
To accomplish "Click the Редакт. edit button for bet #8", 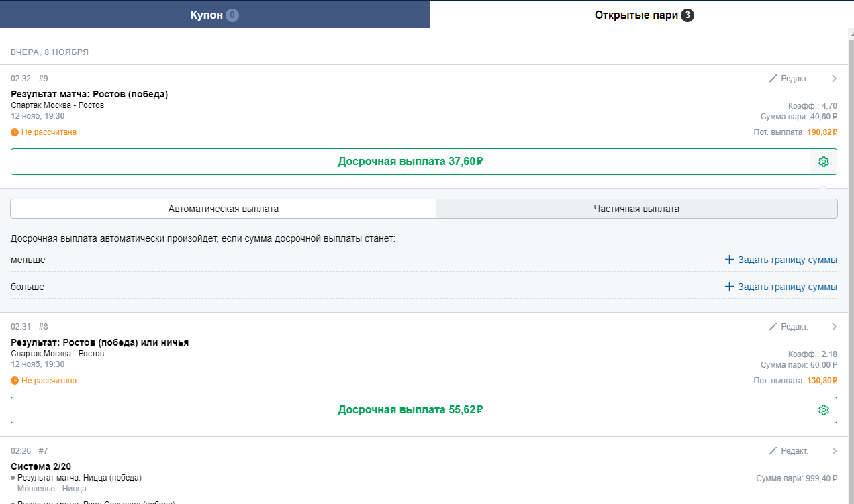I will click(x=789, y=327).
